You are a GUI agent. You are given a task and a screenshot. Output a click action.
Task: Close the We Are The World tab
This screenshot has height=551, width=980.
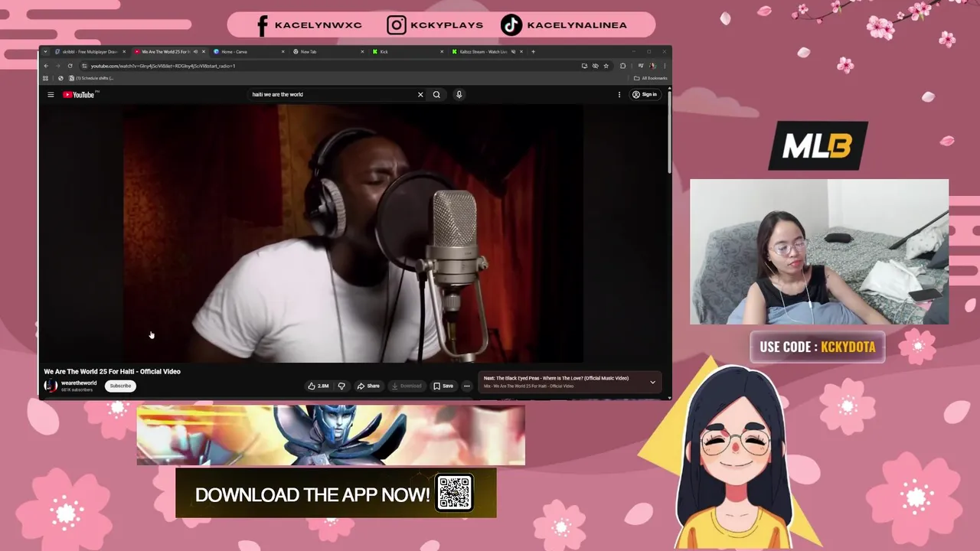pyautogui.click(x=204, y=52)
